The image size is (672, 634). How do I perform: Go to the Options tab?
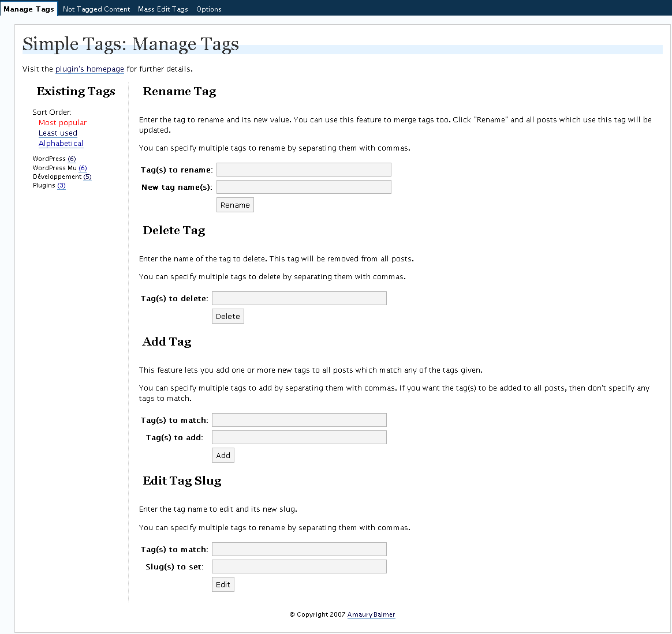click(x=208, y=9)
